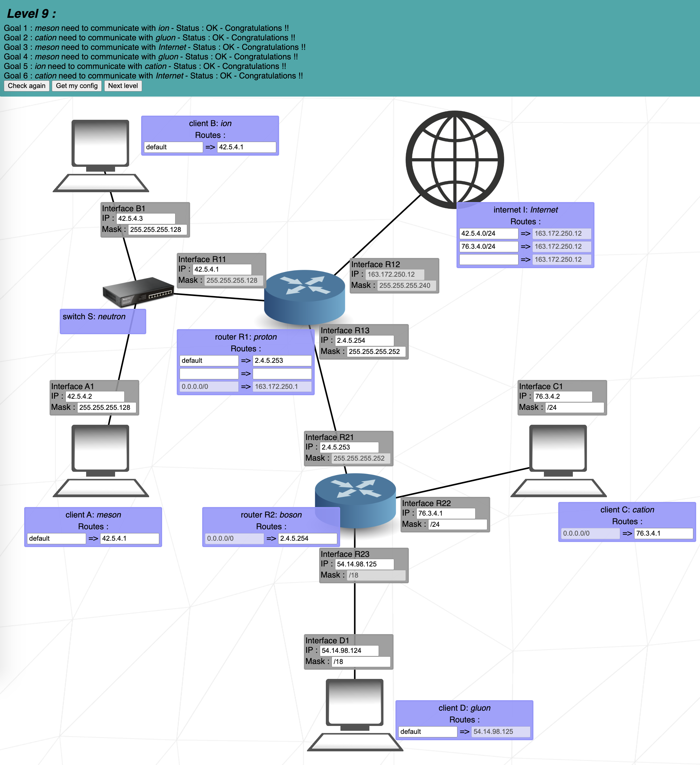
Task: Click client C's gateway field showing 76.3.4.1
Action: coord(663,533)
